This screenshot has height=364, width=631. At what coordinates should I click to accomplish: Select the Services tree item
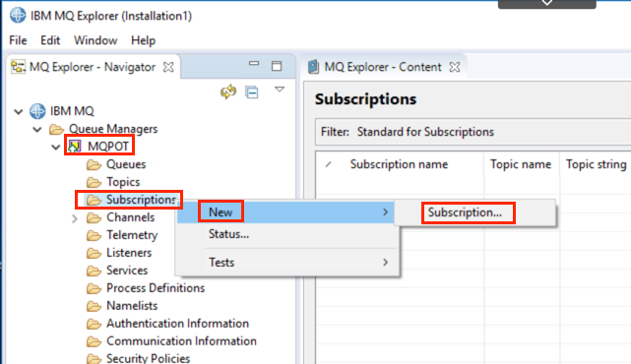pos(127,271)
